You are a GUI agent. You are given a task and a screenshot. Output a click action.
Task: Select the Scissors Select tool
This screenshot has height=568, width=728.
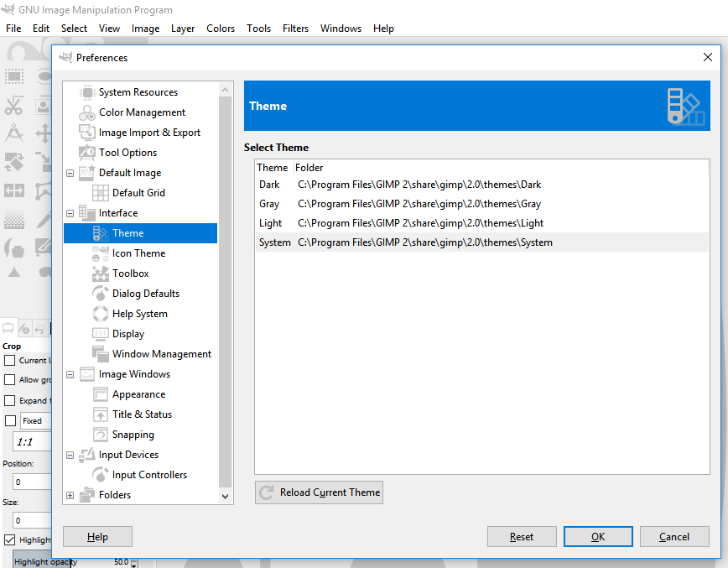click(14, 106)
